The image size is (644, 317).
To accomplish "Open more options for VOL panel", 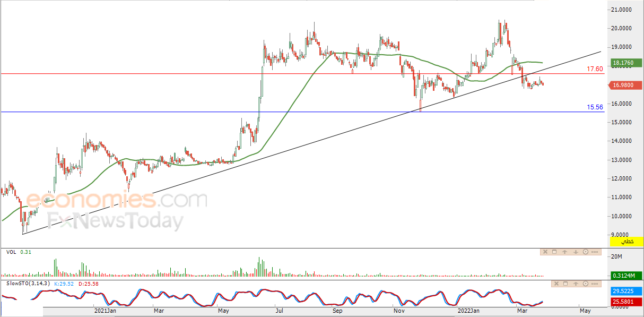I will click(595, 252).
